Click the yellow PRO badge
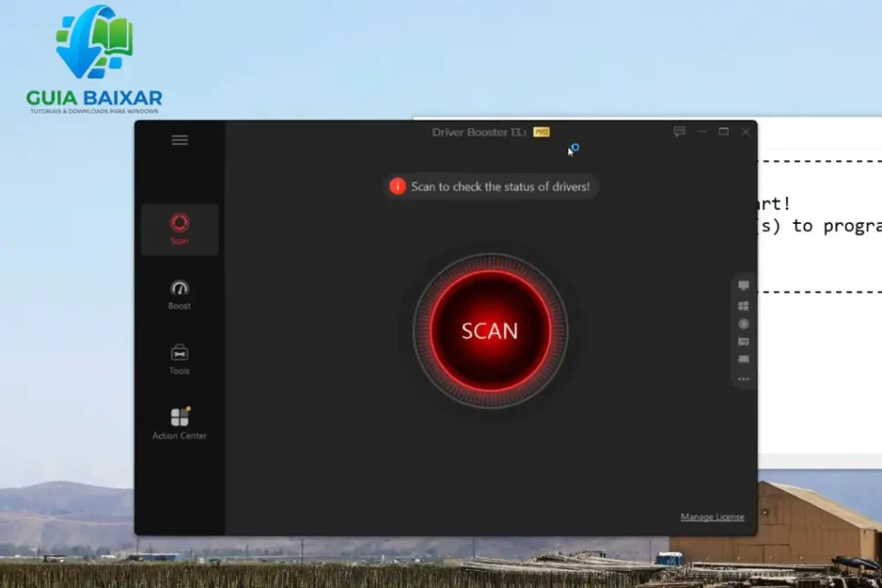The width and height of the screenshot is (882, 588). 541,132
